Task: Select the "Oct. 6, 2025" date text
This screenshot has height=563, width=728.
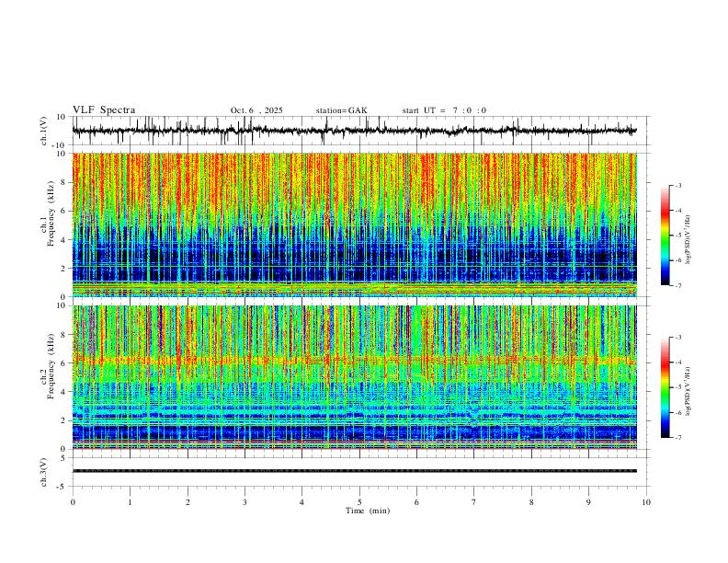Action: tap(256, 110)
